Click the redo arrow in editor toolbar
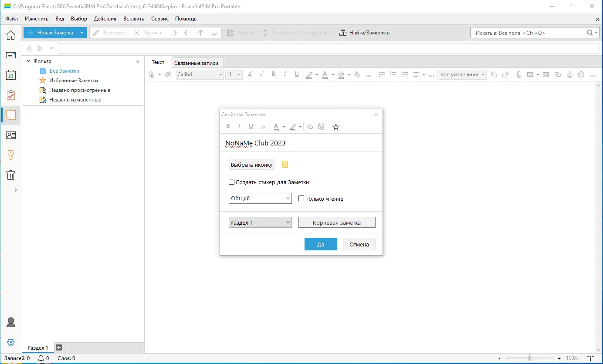The height and width of the screenshot is (364, 603). 505,74
